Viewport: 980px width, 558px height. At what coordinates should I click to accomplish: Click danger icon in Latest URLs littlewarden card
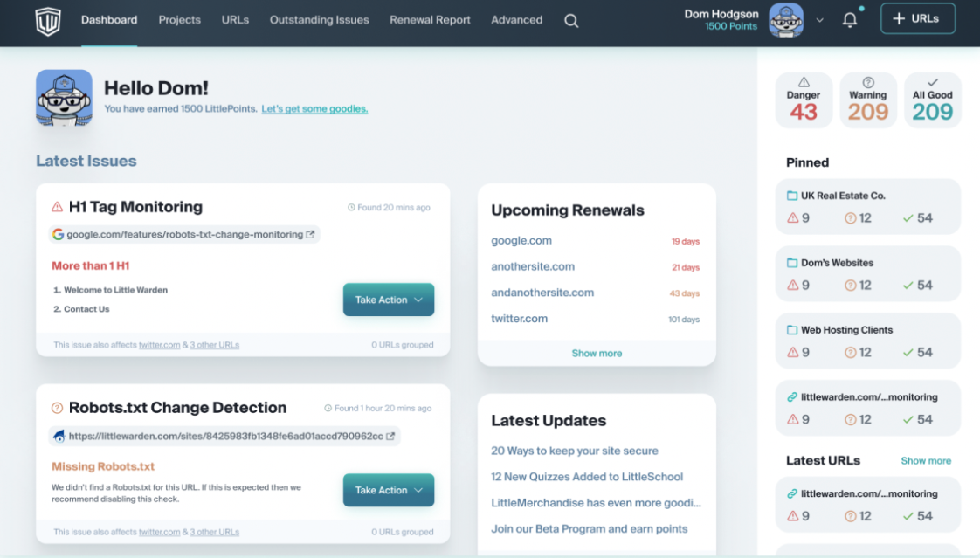tap(792, 516)
